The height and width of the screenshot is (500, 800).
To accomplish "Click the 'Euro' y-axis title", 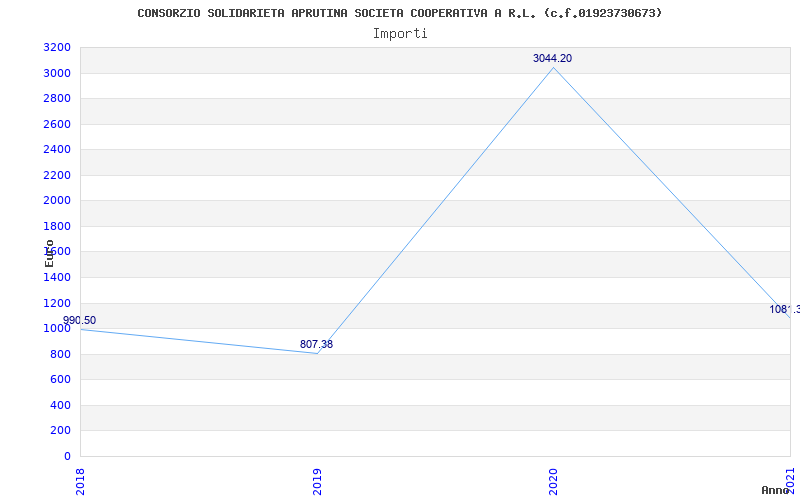I will pyautogui.click(x=49, y=253).
